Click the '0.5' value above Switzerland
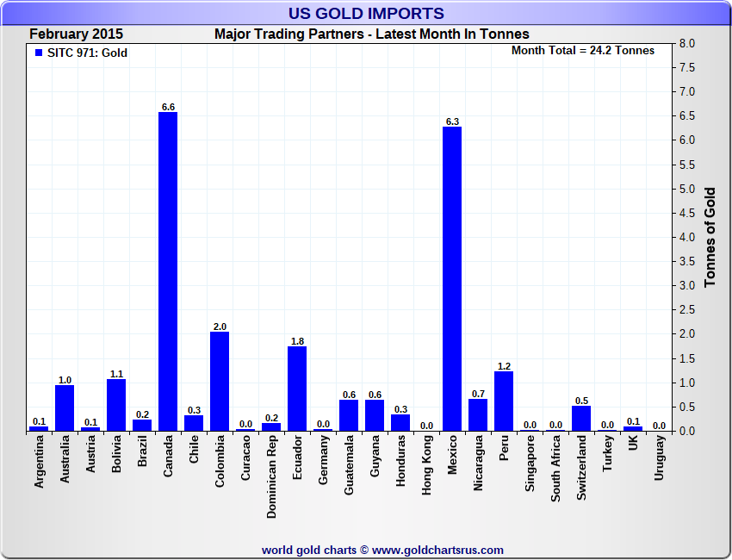The image size is (732, 560). [581, 401]
